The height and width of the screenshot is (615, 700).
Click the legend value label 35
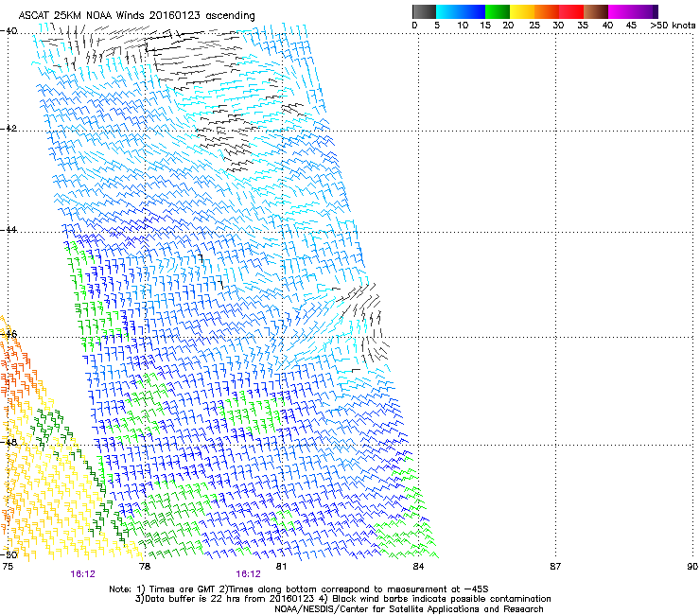coord(583,26)
